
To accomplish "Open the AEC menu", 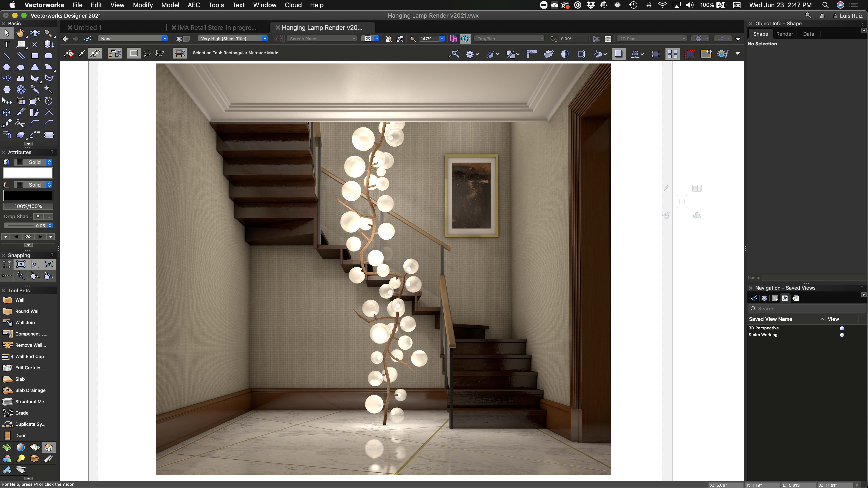I will tap(194, 5).
